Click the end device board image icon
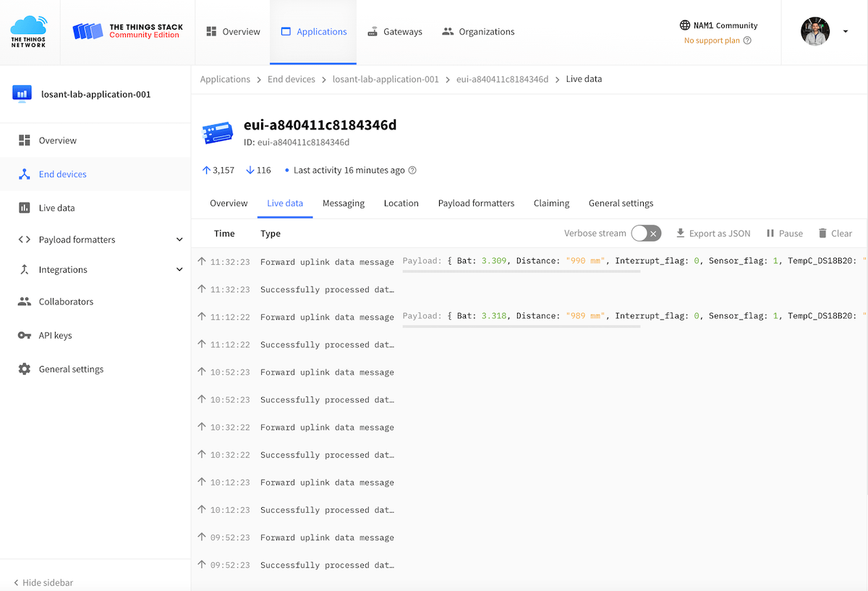 pyautogui.click(x=218, y=132)
